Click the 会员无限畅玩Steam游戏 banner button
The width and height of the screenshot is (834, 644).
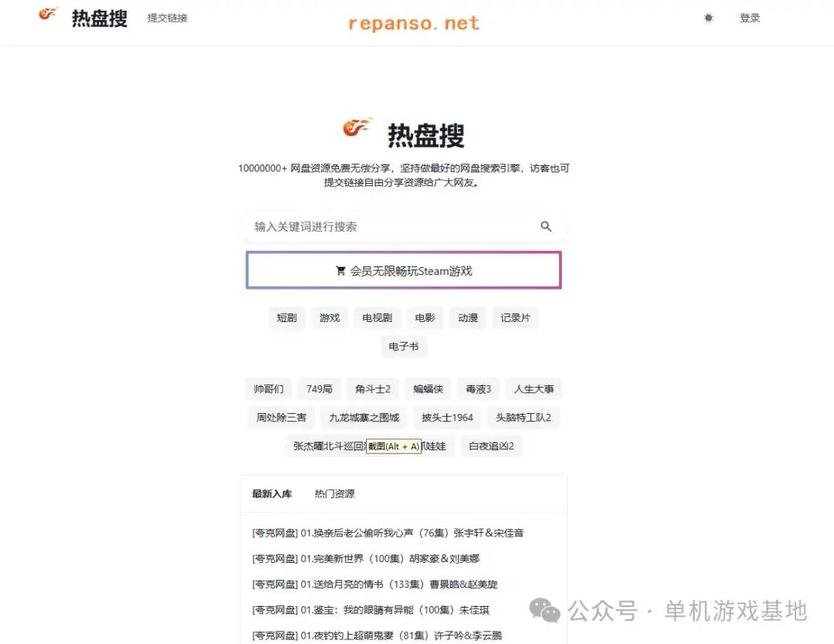[404, 270]
